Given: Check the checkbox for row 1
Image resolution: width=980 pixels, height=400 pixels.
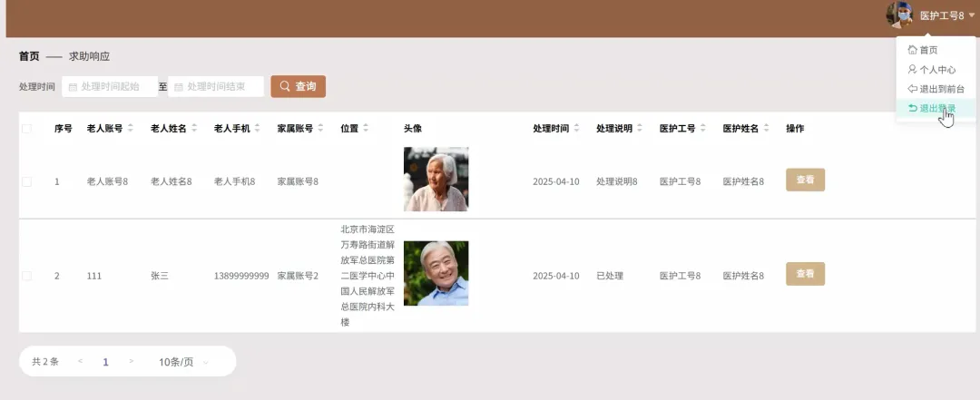Looking at the screenshot, I should click(x=26, y=182).
